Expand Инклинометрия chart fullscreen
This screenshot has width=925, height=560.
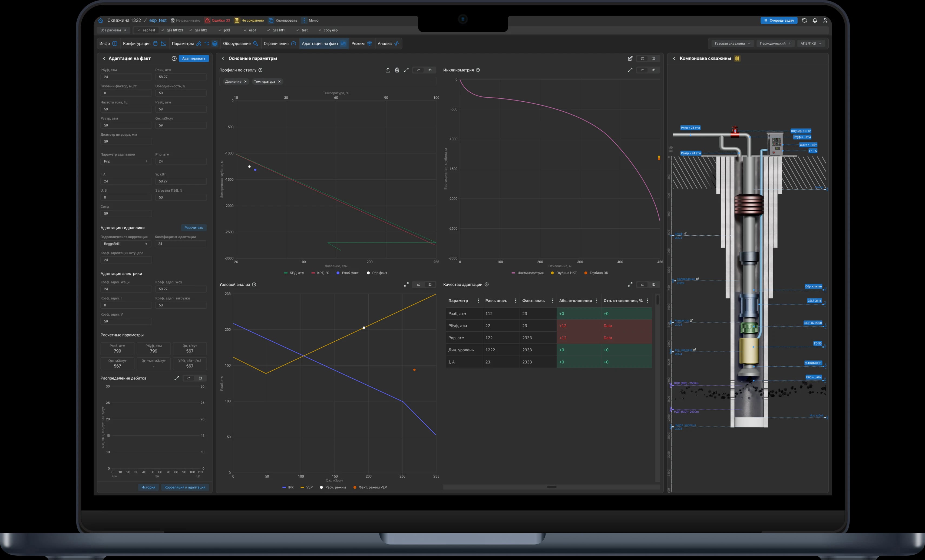pos(630,70)
